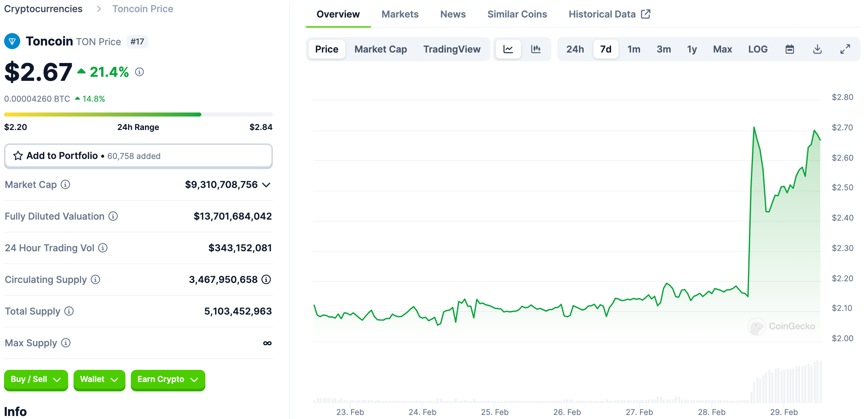This screenshot has height=419, width=868.
Task: Expand the Market Cap value chevron
Action: coord(266,185)
